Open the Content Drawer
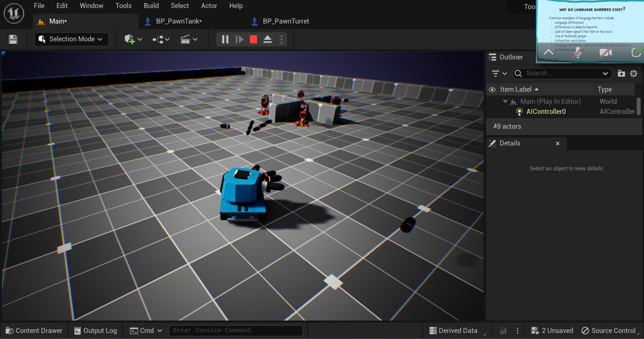644x339 pixels. coord(34,330)
